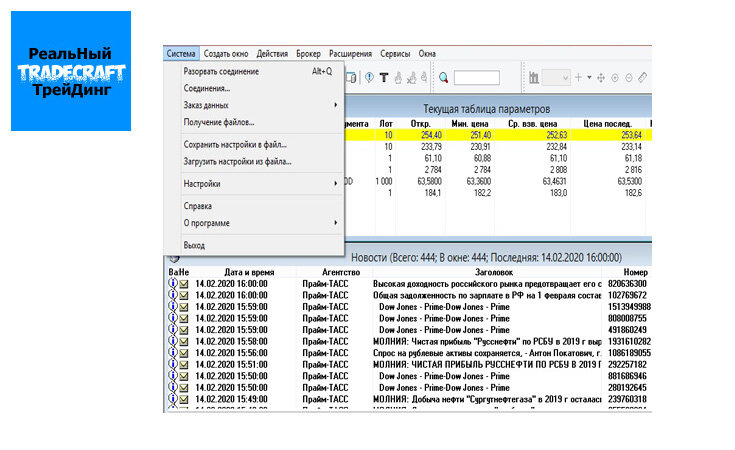
Task: Open the Создать окно menu
Action: pos(226,53)
